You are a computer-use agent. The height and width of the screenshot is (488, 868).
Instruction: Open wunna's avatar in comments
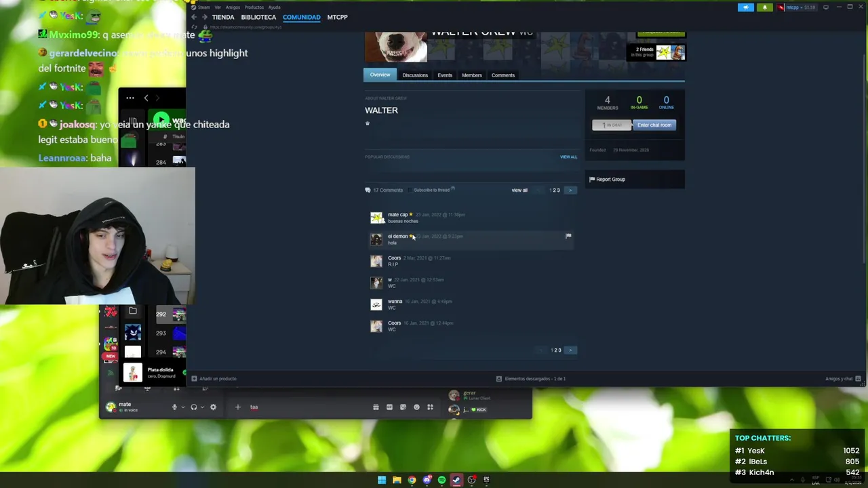coord(376,304)
